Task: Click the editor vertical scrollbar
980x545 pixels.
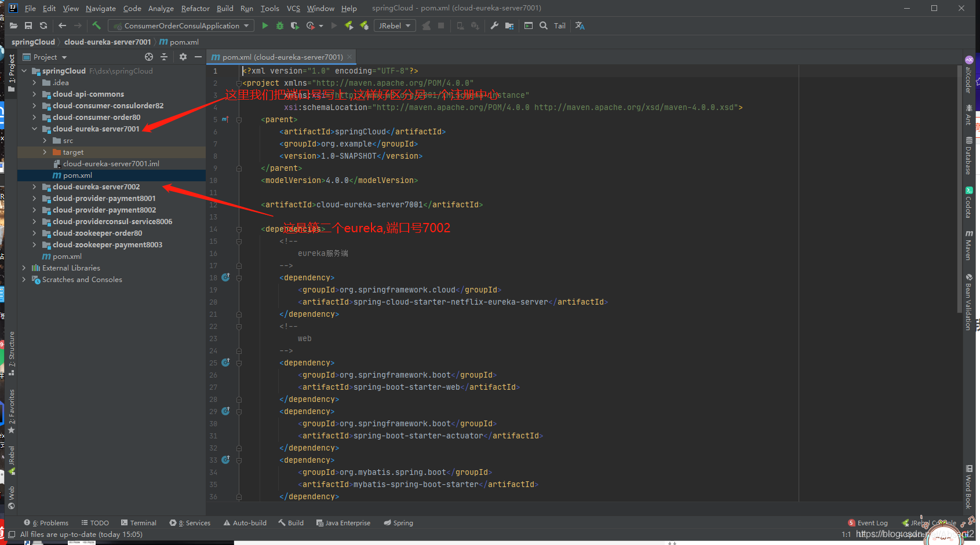Action: click(960, 188)
